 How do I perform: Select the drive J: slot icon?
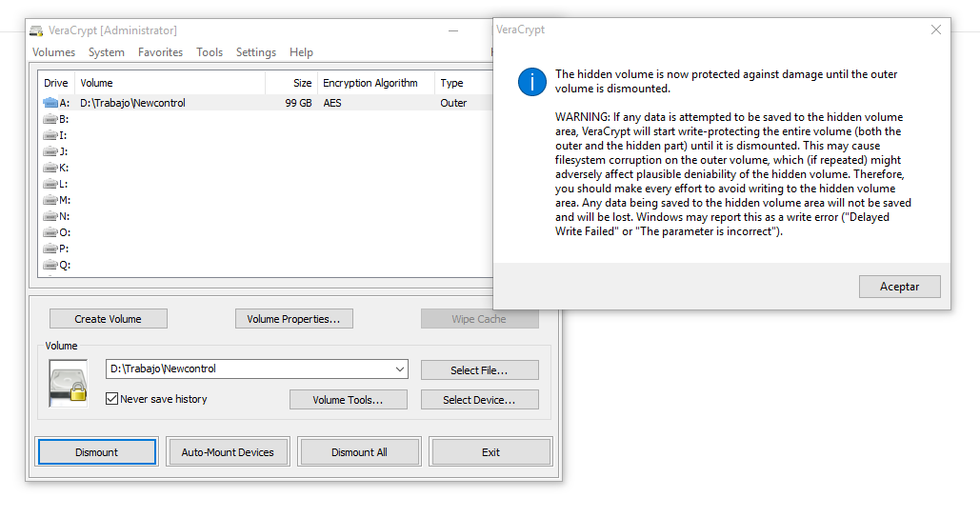pos(50,151)
